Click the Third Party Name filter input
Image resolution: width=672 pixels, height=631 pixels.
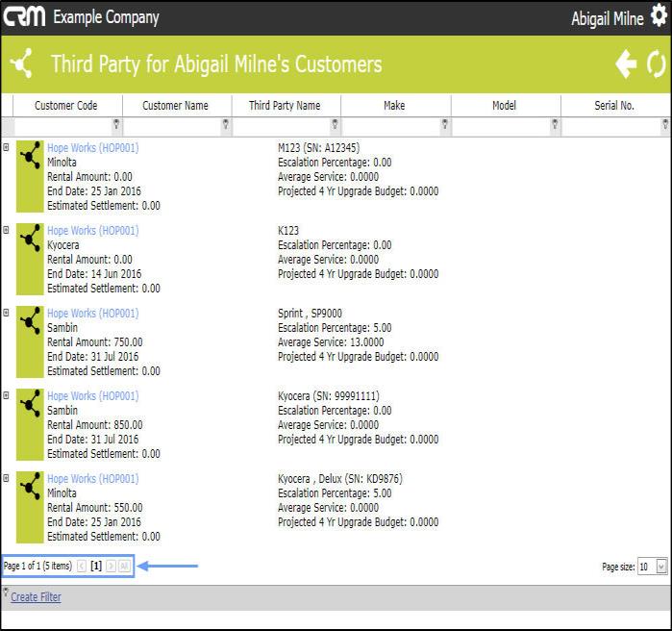[x=282, y=127]
